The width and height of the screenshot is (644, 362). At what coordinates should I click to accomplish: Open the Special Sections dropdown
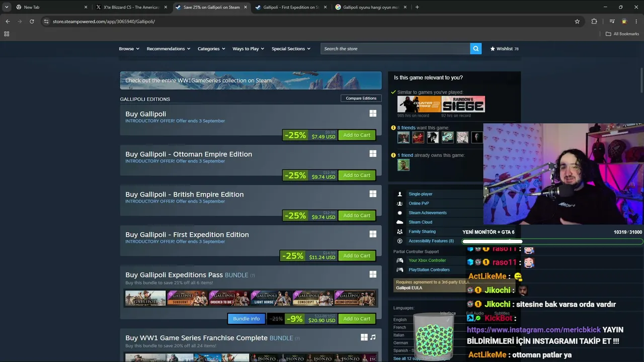pyautogui.click(x=291, y=49)
